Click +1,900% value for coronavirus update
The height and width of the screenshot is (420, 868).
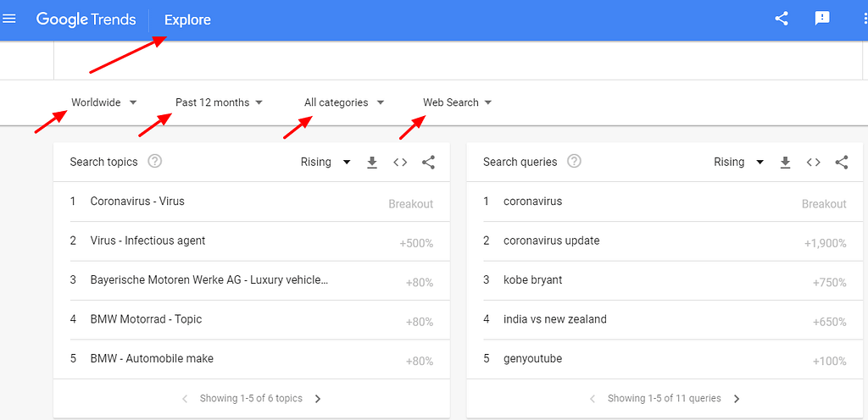click(x=826, y=243)
